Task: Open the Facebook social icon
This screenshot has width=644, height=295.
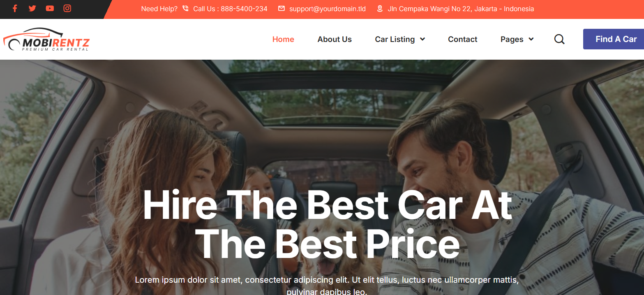Action: pos(15,8)
